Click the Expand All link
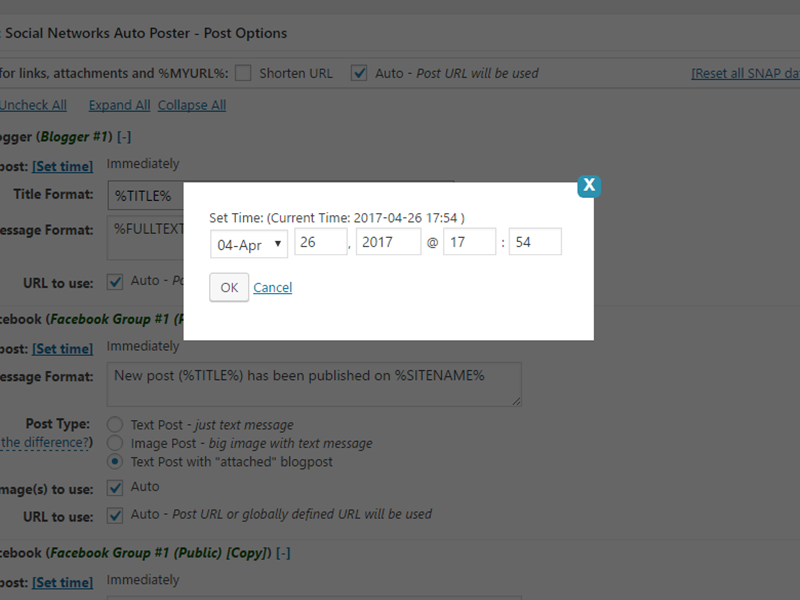 coord(119,105)
